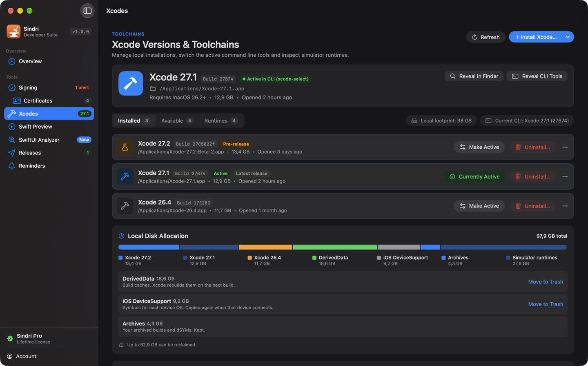
Task: Click the Local Disk Allocation pie icon
Action: tap(121, 236)
